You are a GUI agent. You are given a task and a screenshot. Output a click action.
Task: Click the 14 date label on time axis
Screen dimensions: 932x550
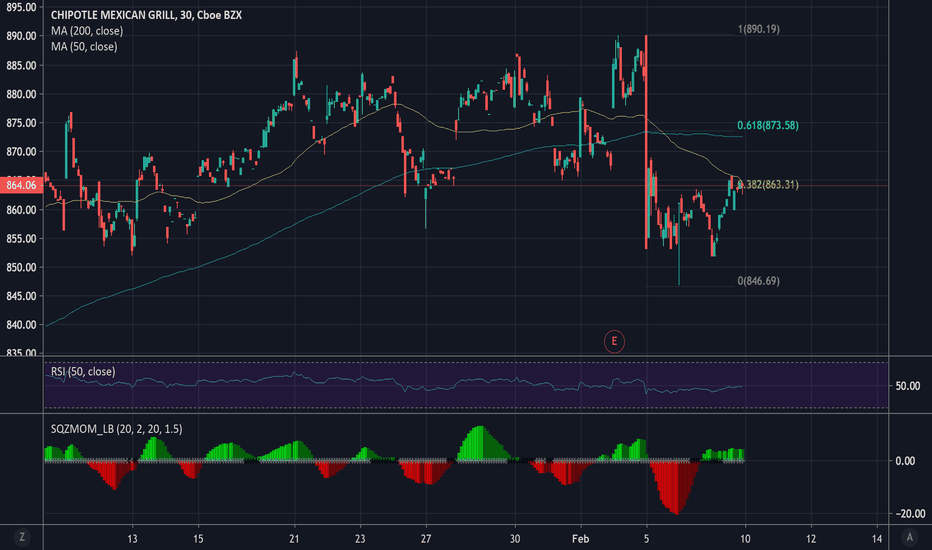click(877, 539)
